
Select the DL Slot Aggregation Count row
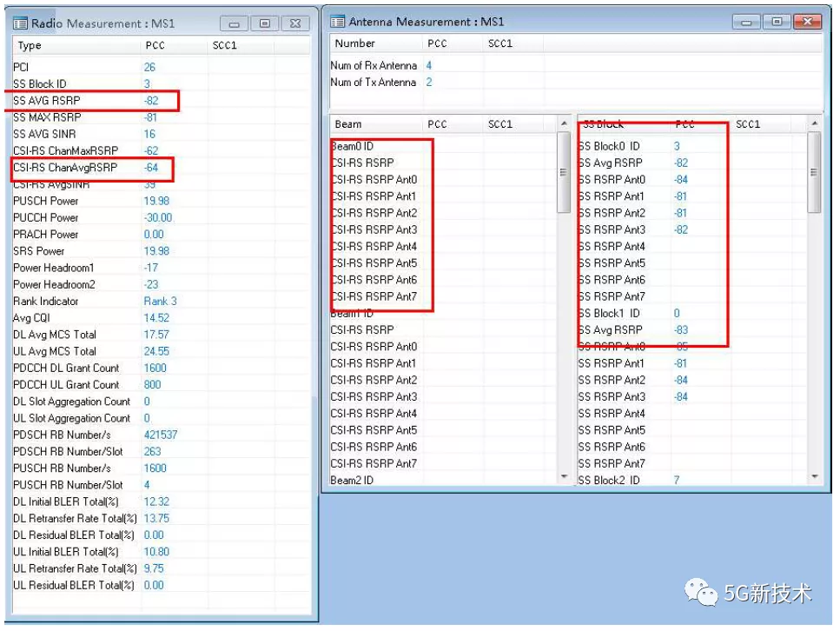click(x=161, y=402)
